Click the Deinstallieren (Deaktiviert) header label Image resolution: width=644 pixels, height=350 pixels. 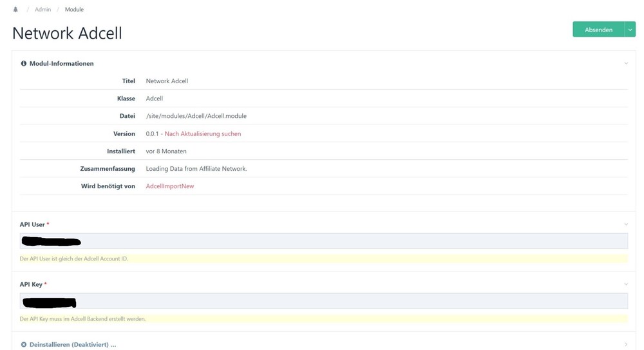tap(73, 345)
